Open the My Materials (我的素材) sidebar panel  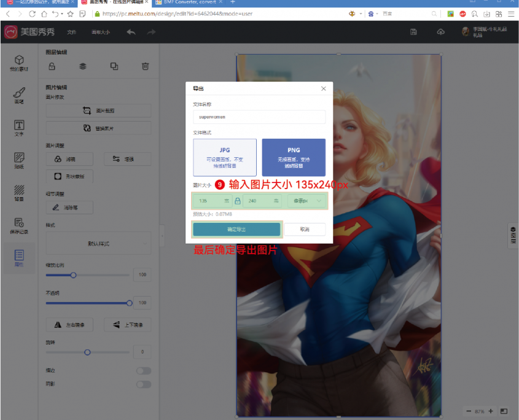(19, 63)
